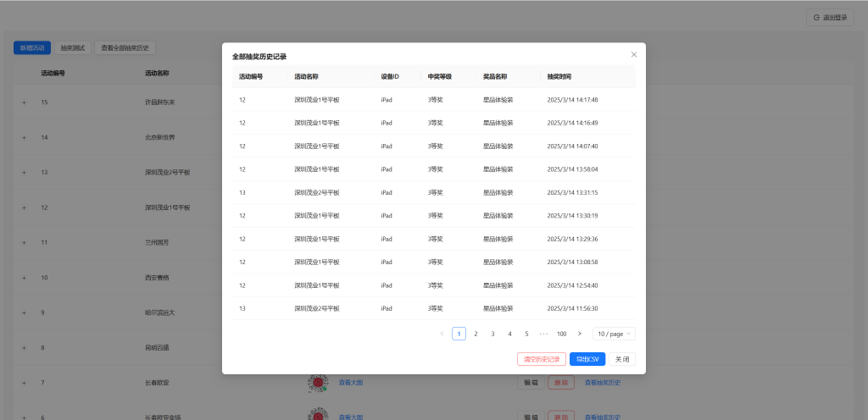The width and height of the screenshot is (868, 420).
Task: Click 新增活动 button in background page
Action: click(x=32, y=48)
